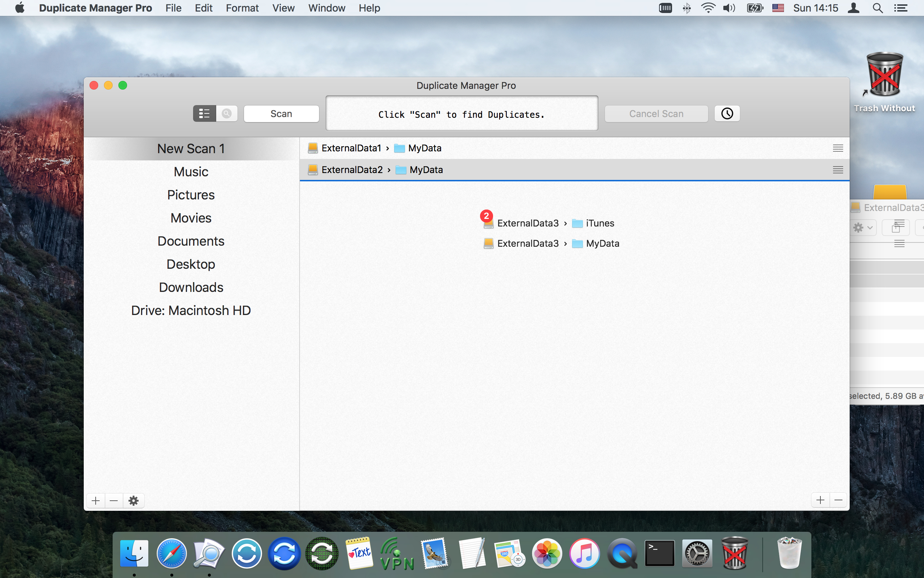Click the ExternalData1 drive icon in first row

pos(313,148)
